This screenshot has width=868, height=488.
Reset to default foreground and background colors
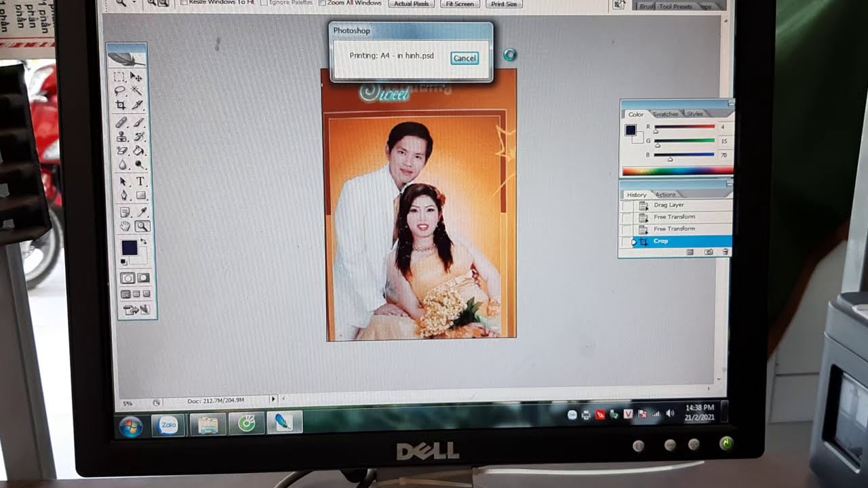(x=124, y=261)
